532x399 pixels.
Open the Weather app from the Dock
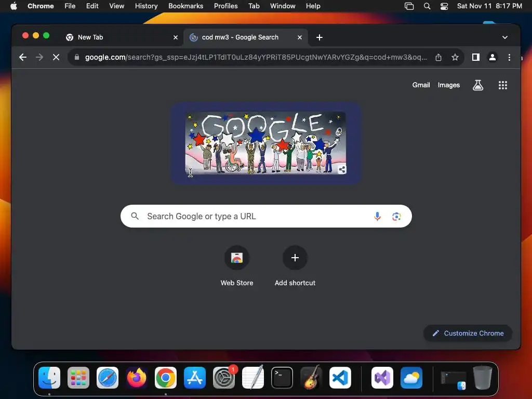[411, 378]
